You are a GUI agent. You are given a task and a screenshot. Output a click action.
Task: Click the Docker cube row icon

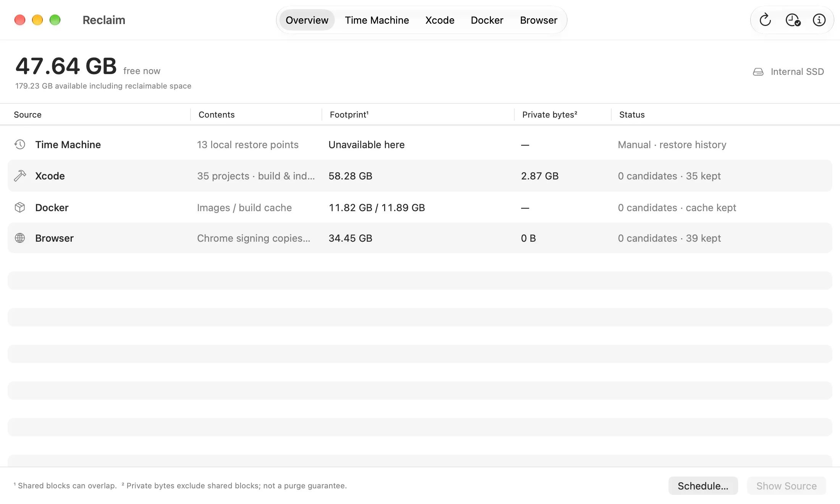click(x=20, y=207)
